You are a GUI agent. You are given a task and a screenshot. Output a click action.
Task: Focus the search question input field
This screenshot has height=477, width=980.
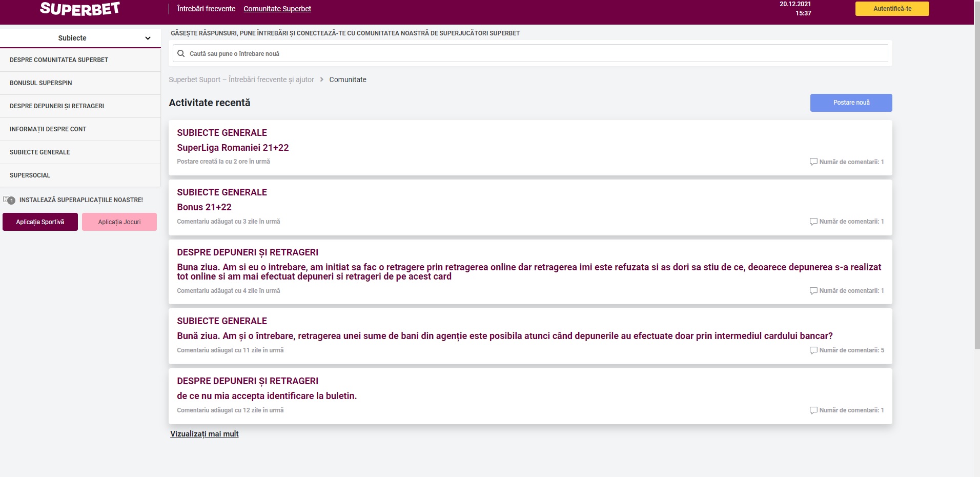[x=530, y=53]
